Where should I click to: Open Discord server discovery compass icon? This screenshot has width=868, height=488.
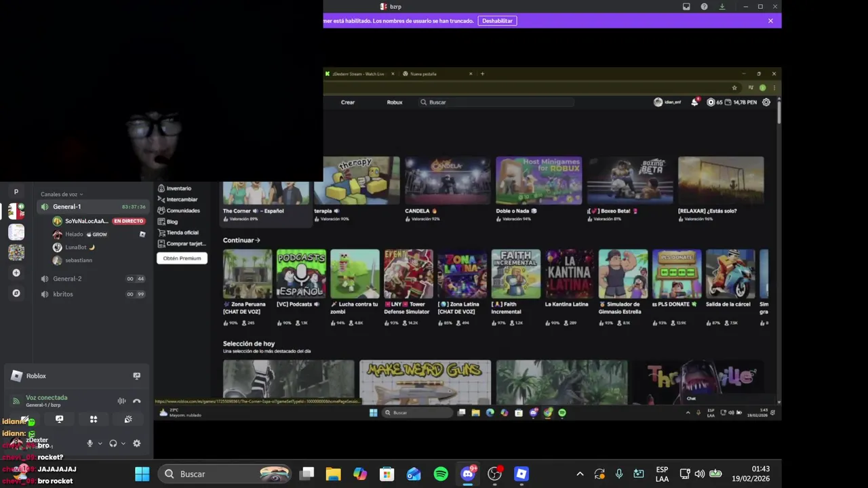pyautogui.click(x=16, y=293)
